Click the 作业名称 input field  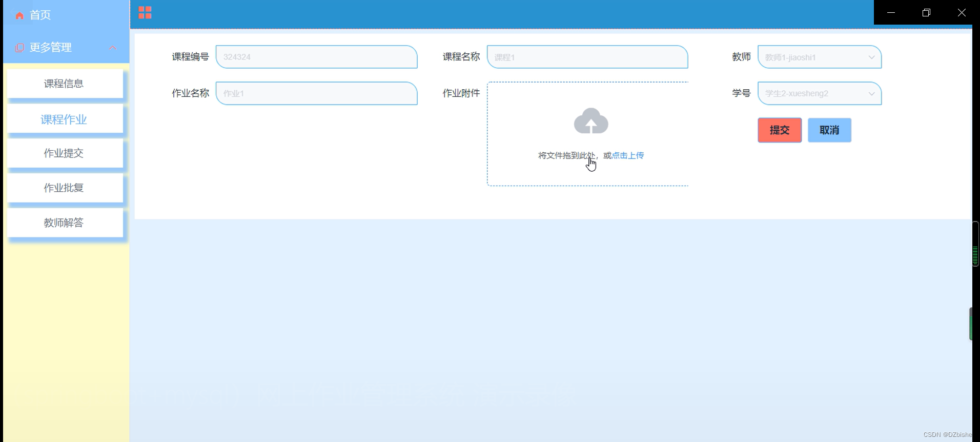pos(317,93)
